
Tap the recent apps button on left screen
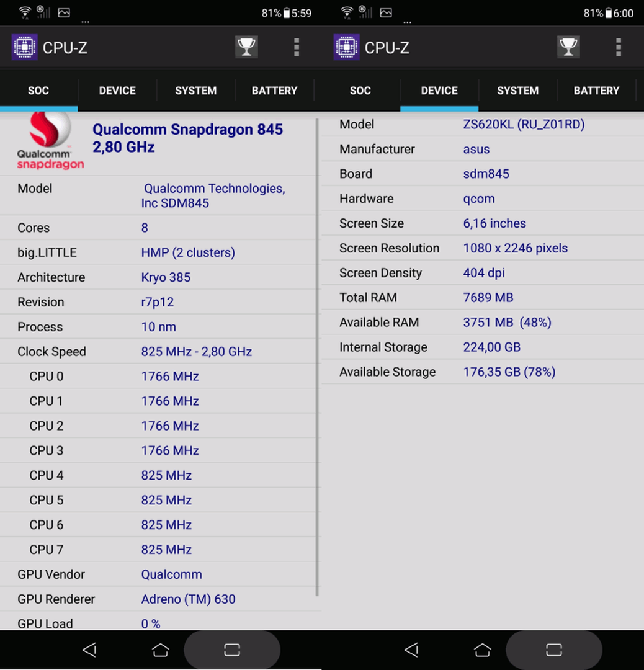point(232,650)
